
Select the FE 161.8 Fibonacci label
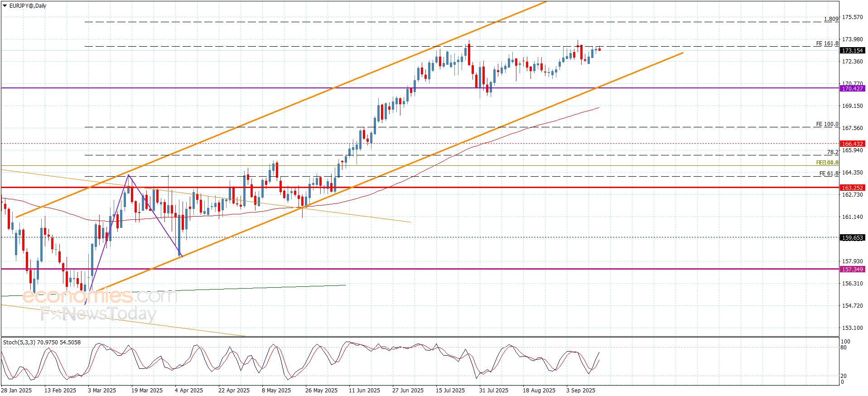(827, 43)
